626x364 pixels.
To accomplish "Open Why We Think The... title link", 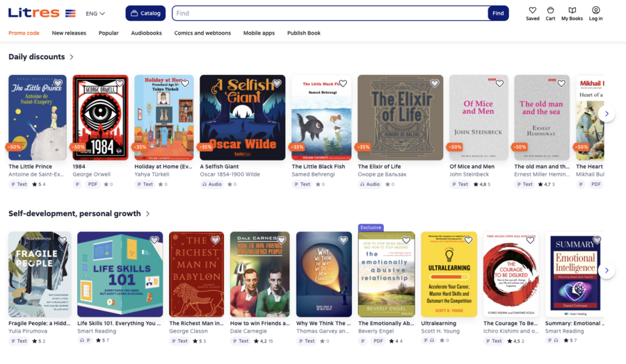I will coord(323,323).
